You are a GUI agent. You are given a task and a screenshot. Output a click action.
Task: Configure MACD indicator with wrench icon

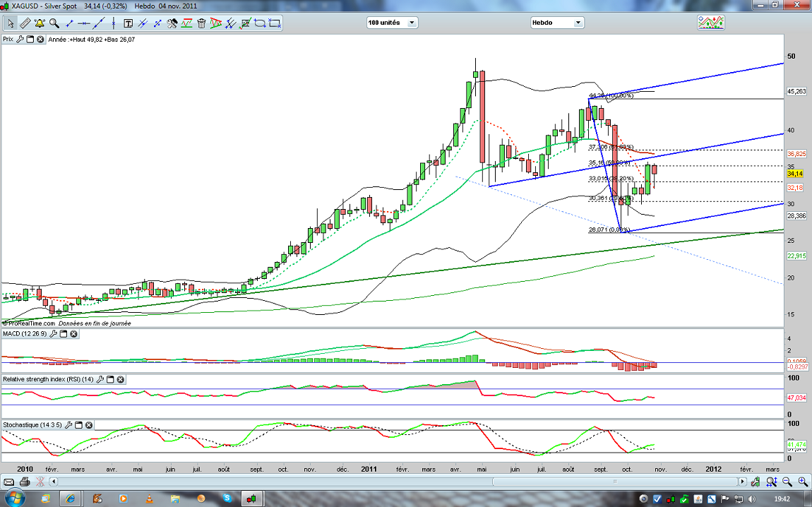pos(54,334)
